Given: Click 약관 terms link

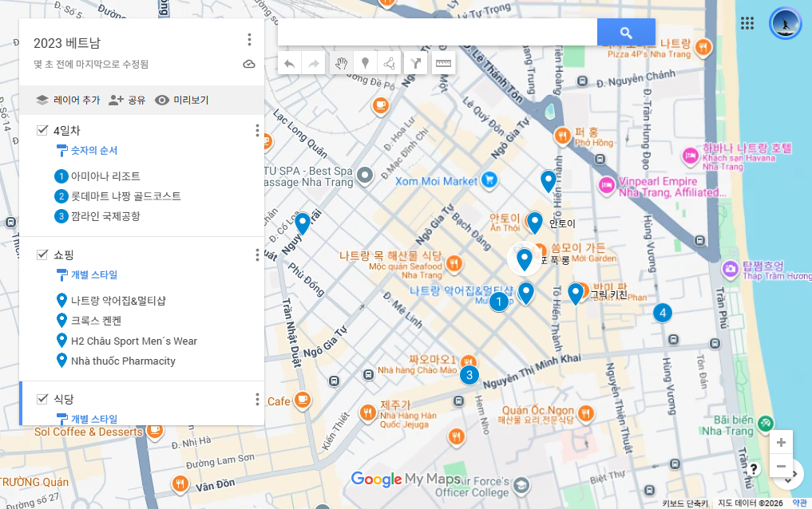Looking at the screenshot, I should (x=799, y=503).
